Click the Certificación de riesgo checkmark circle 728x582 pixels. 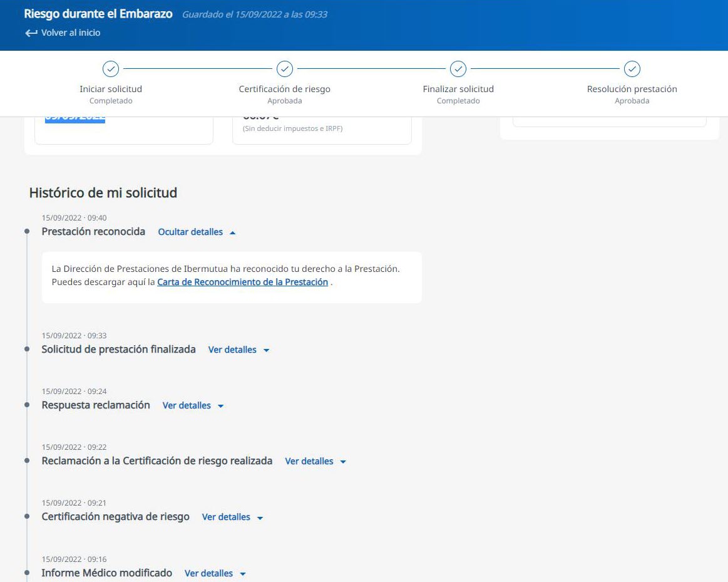(285, 69)
